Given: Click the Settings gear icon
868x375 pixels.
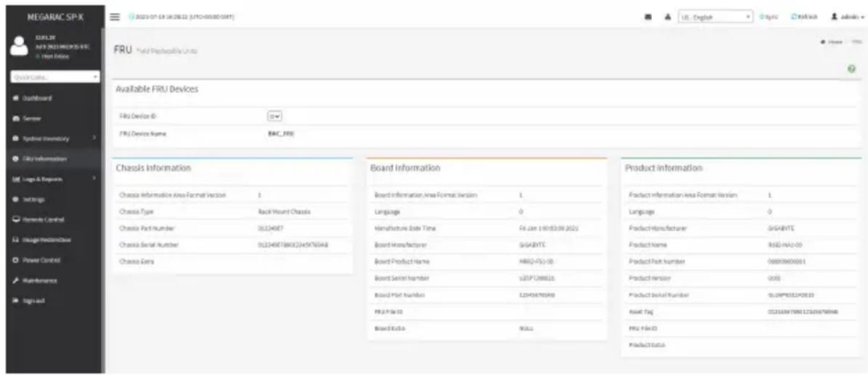Looking at the screenshot, I should tap(15, 199).
